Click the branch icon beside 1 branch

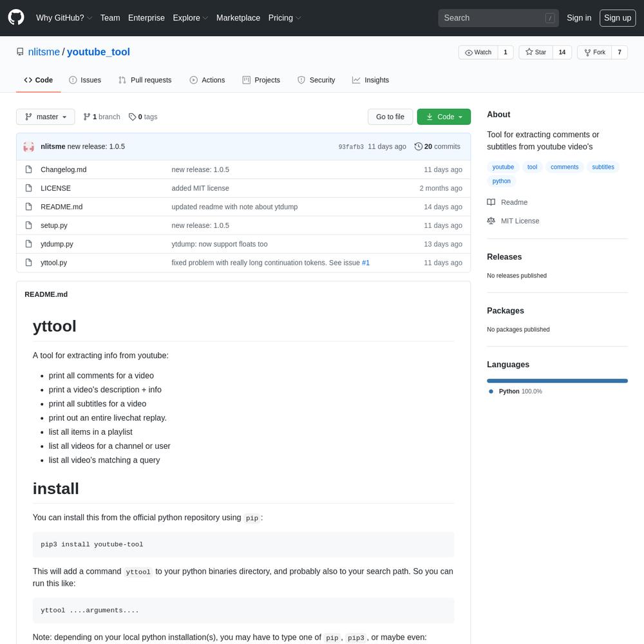pyautogui.click(x=87, y=117)
